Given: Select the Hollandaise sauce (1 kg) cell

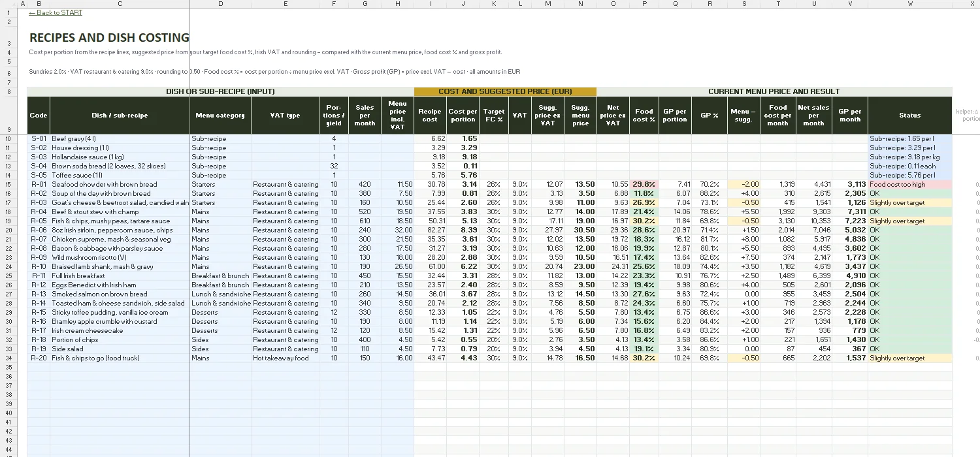Looking at the screenshot, I should click(120, 157).
